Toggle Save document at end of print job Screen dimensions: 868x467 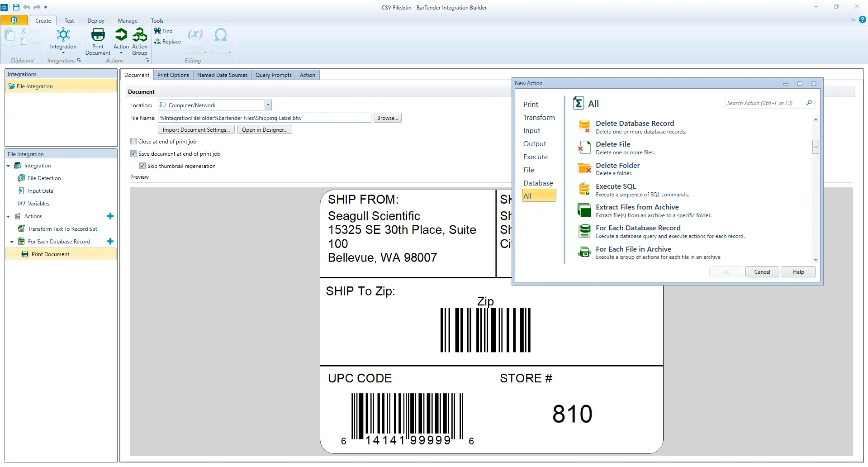133,154
